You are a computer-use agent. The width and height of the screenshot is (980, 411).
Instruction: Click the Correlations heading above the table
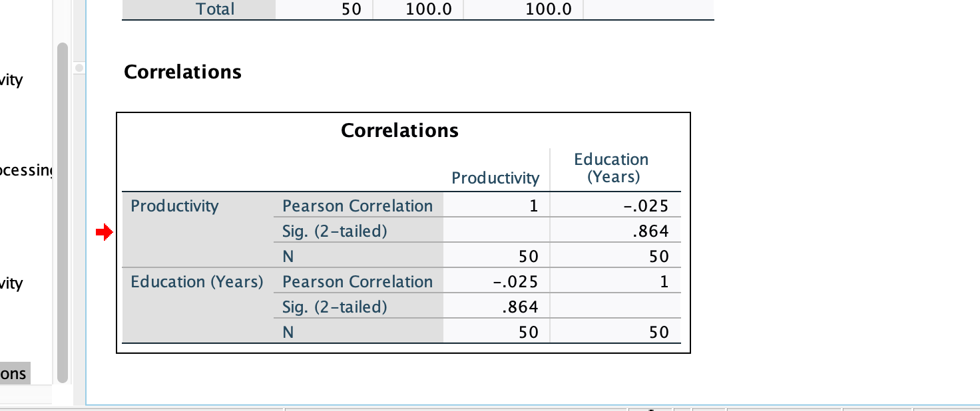coord(182,72)
